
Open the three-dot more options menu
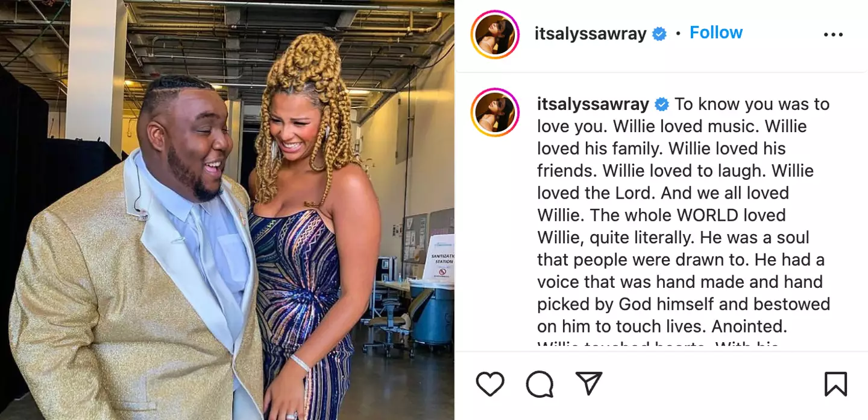(x=834, y=34)
